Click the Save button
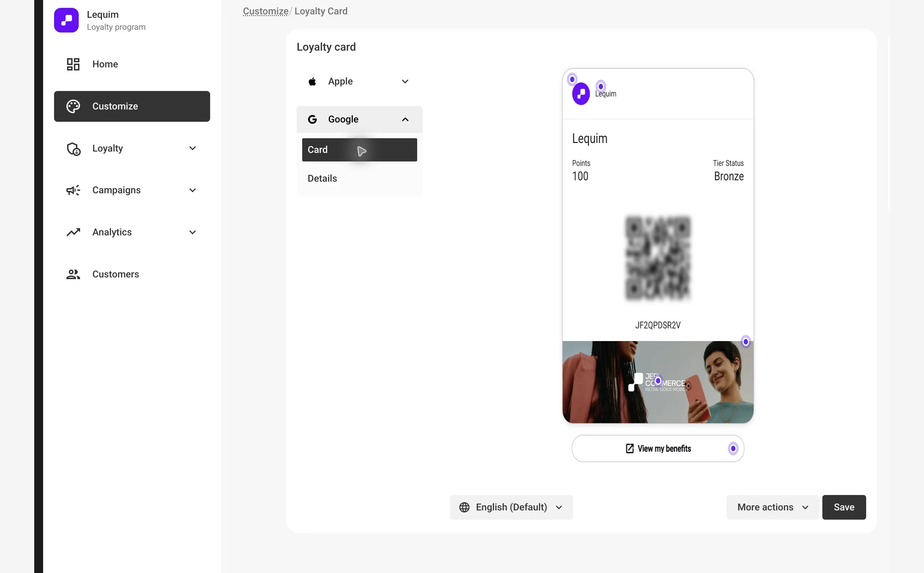Screen dimensions: 924x573 [x=844, y=507]
